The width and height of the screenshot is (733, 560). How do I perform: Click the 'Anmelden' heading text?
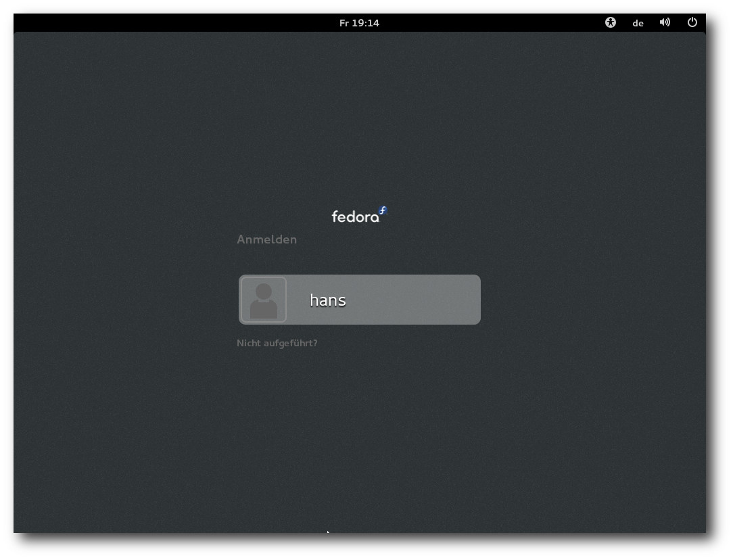[x=266, y=239]
